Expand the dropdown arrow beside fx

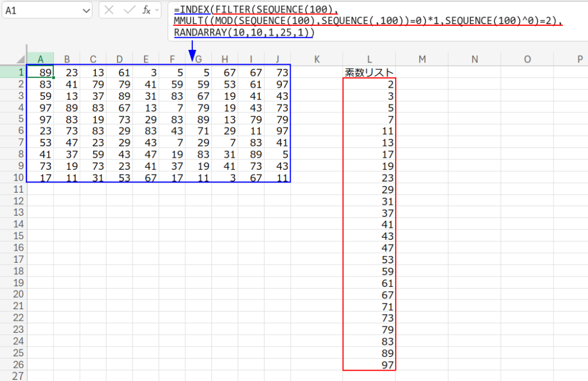point(157,10)
